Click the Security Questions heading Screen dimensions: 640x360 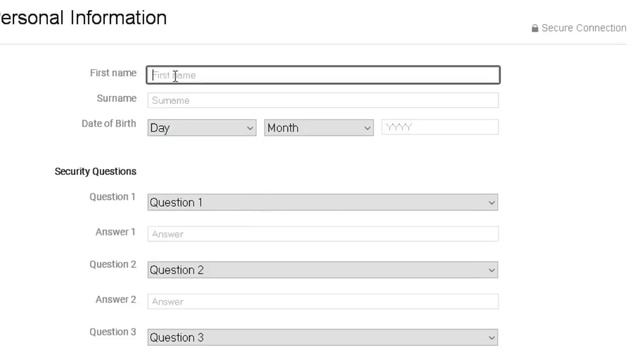(x=96, y=171)
